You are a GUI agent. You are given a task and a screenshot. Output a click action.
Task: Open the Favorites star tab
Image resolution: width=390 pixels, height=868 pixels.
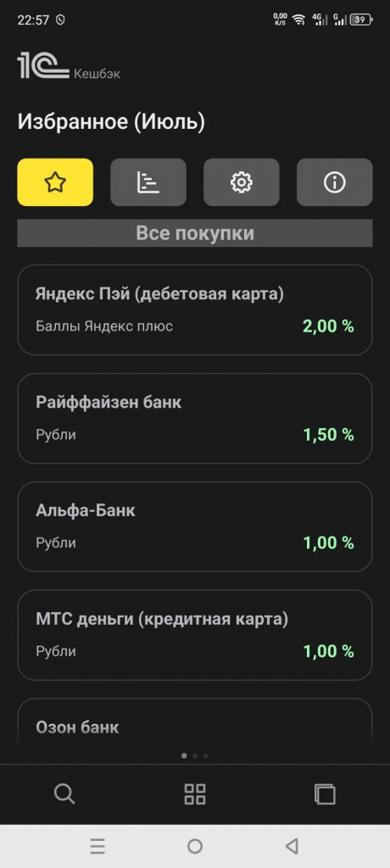pos(55,182)
